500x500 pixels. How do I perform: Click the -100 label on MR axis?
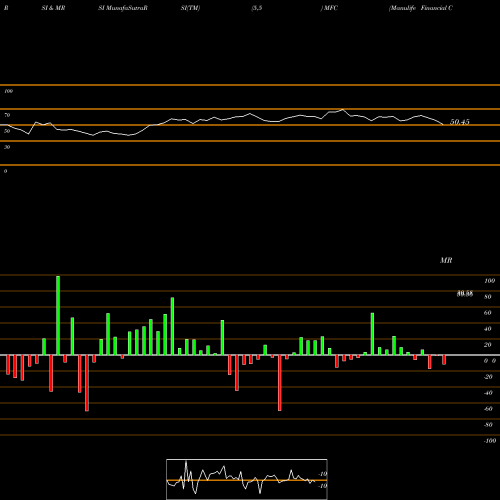(490, 441)
